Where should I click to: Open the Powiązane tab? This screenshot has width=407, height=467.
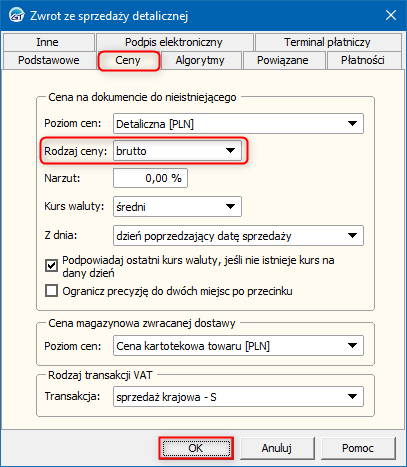(283, 60)
